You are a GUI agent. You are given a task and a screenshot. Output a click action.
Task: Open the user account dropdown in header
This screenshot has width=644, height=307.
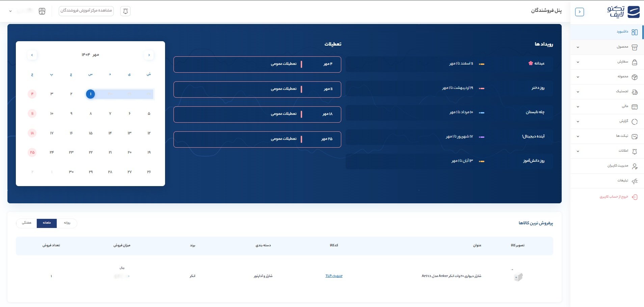(x=10, y=11)
